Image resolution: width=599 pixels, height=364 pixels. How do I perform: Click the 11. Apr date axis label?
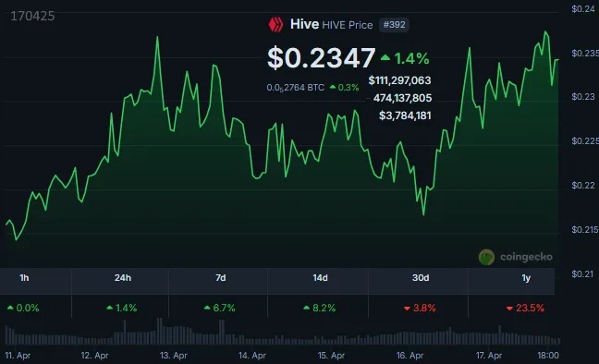(x=18, y=356)
